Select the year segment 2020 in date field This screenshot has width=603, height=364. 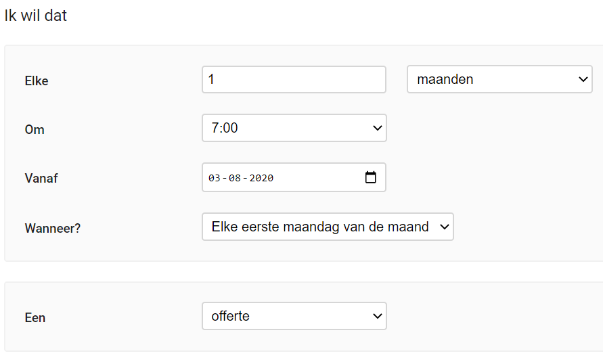click(x=261, y=178)
